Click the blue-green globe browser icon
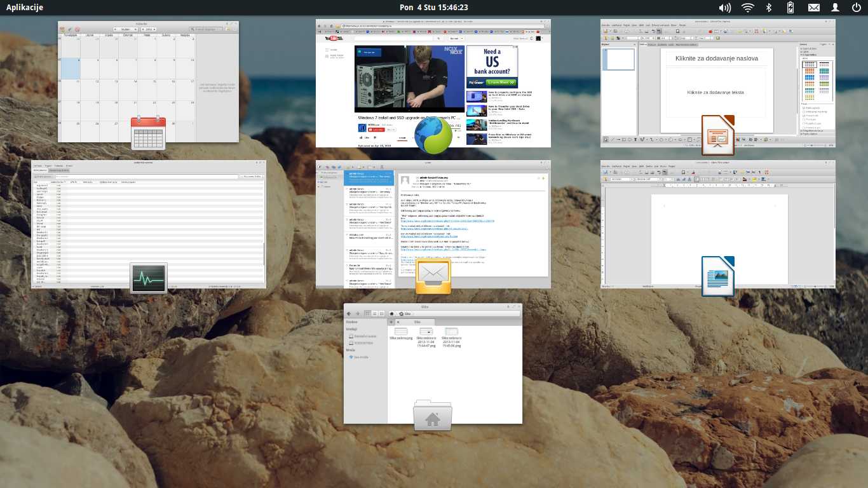 coord(433,135)
